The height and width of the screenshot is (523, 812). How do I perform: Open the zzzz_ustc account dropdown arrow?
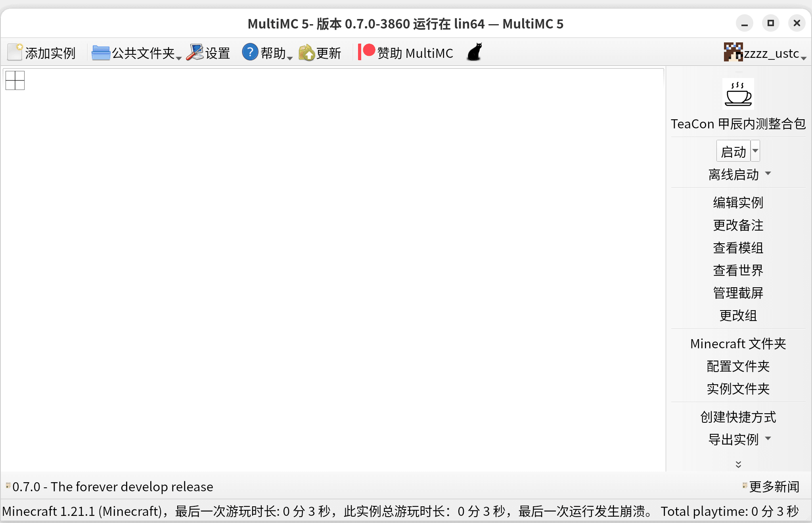(804, 58)
